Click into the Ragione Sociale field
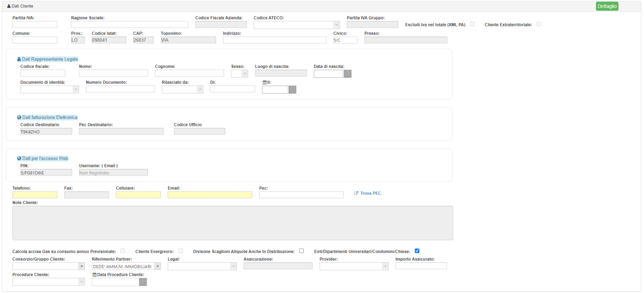The height and width of the screenshot is (293, 644). tap(129, 24)
